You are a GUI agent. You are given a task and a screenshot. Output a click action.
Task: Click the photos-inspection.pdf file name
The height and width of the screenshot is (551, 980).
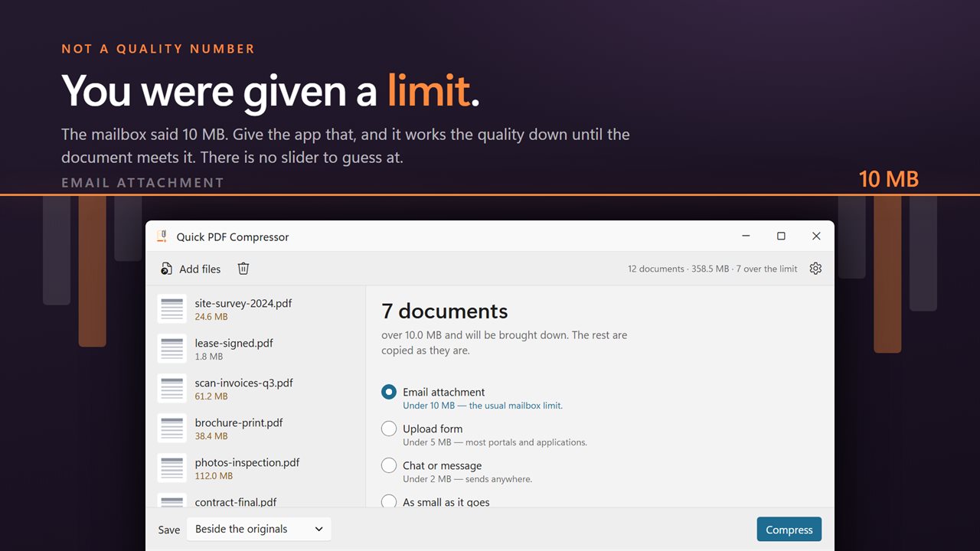click(247, 462)
